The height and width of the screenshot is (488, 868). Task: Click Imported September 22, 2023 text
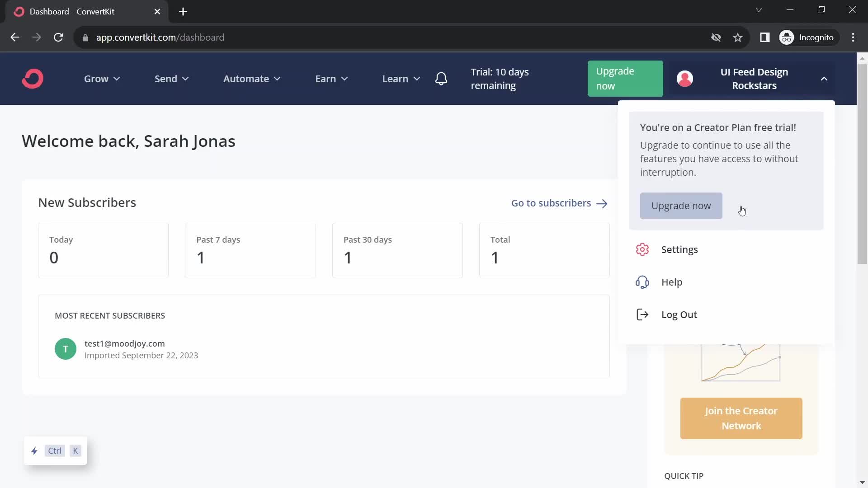click(x=141, y=356)
